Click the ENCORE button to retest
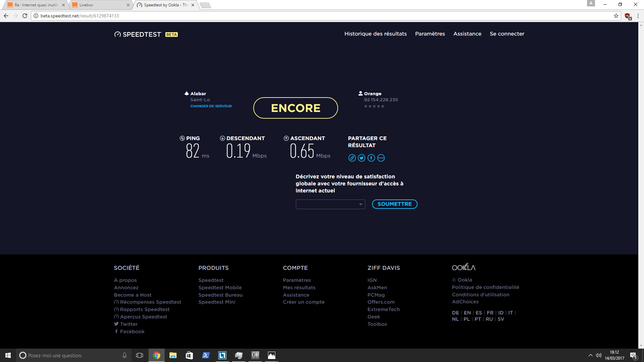 pos(296,108)
